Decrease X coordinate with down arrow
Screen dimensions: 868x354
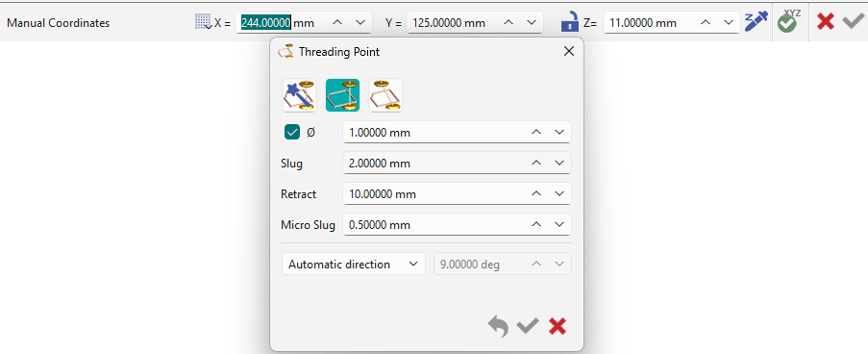[x=360, y=23]
